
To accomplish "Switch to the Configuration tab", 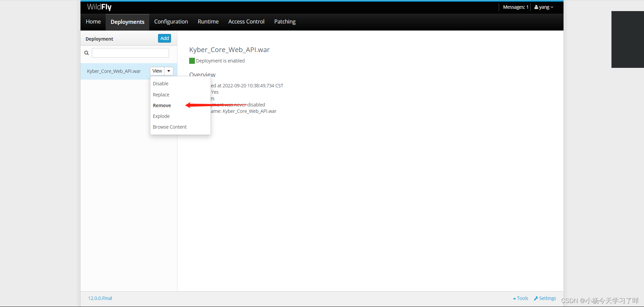I will [171, 21].
